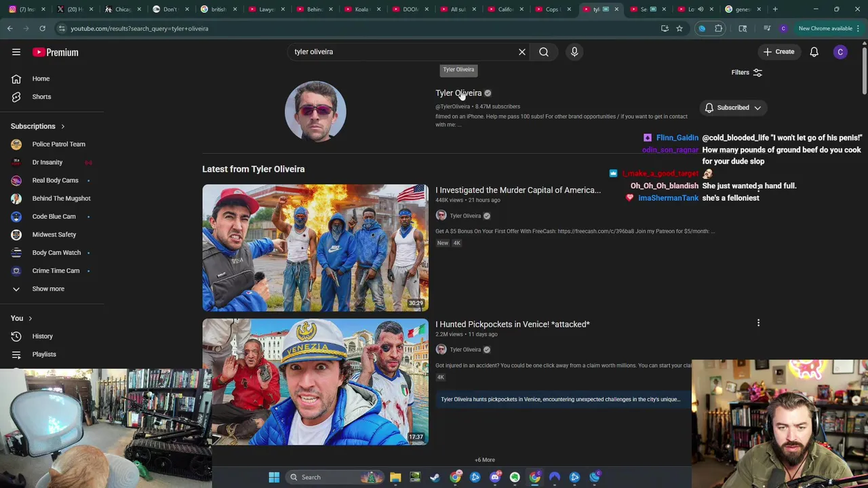This screenshot has height=488, width=868.
Task: Click the browser address bar URL
Action: [139, 28]
